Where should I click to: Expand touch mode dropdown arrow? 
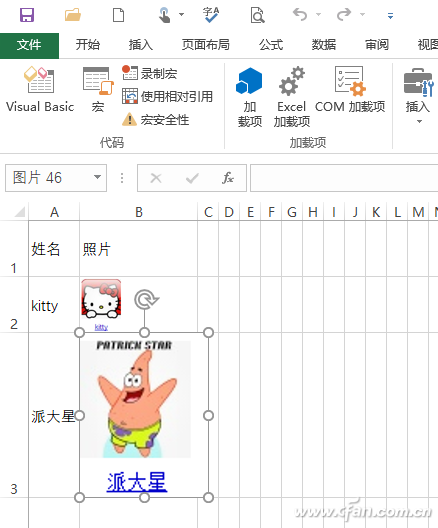(x=181, y=14)
